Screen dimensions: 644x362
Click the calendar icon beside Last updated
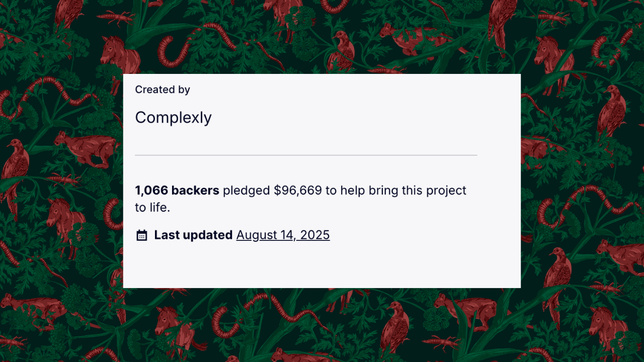[142, 235]
